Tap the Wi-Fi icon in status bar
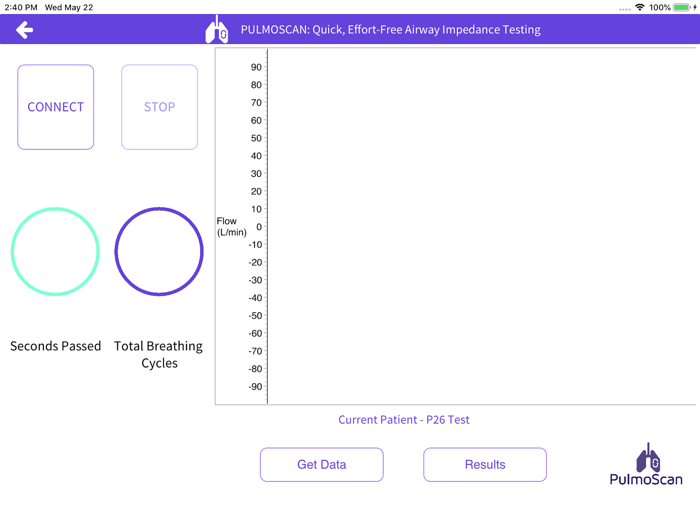The image size is (700, 525). click(x=640, y=7)
